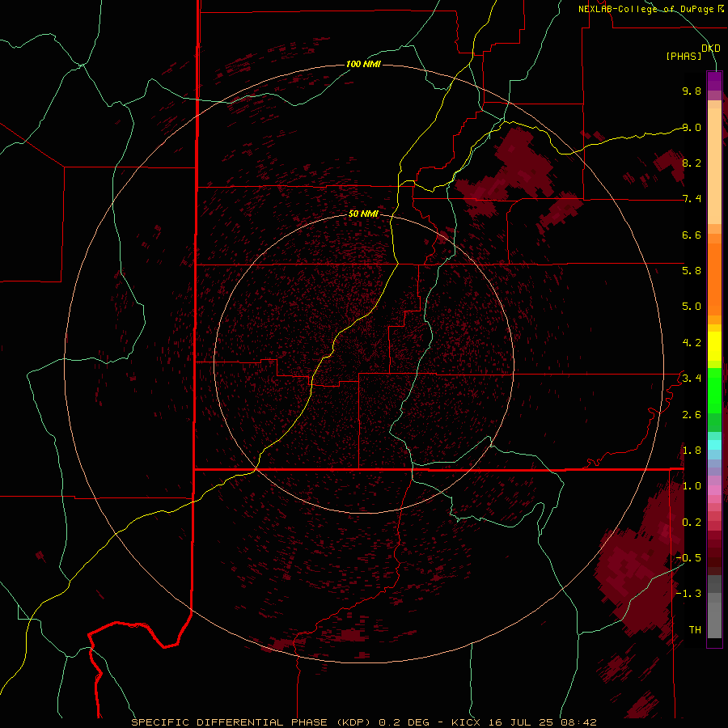The width and height of the screenshot is (728, 728).
Task: Select the 1.0 scale value
Action: pos(692,486)
